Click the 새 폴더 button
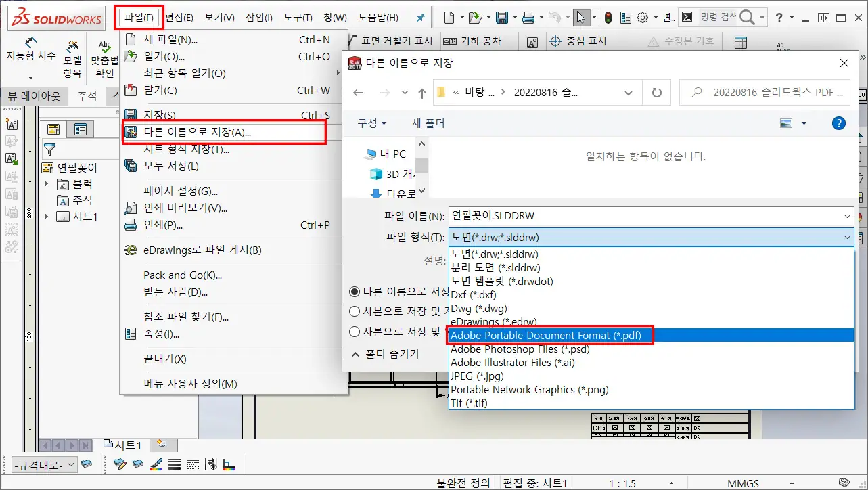Viewport: 868px width, 490px height. (429, 123)
